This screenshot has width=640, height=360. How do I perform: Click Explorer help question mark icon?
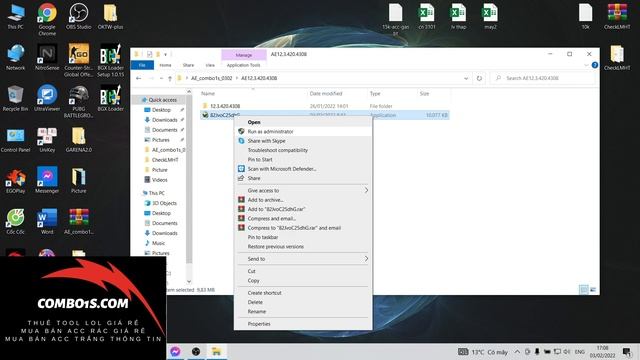595,65
